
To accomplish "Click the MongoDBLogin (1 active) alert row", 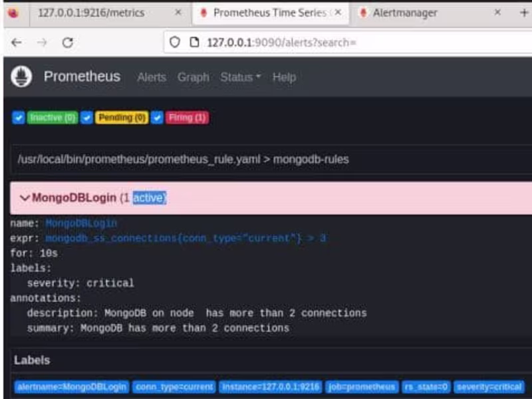I will [271, 198].
